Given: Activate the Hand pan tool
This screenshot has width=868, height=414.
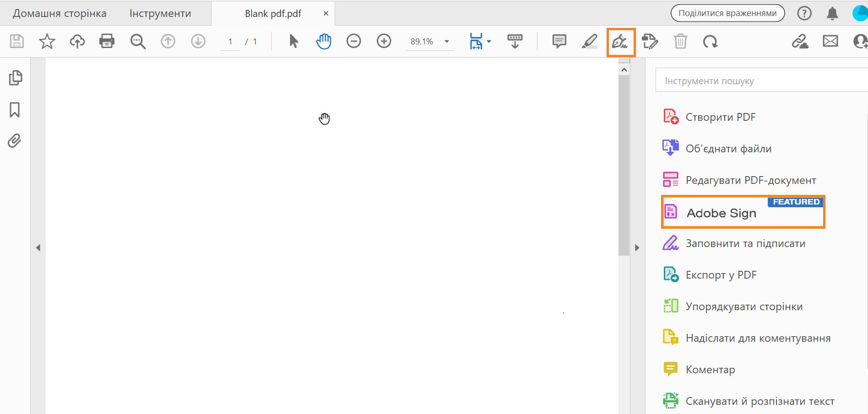Looking at the screenshot, I should [x=324, y=42].
